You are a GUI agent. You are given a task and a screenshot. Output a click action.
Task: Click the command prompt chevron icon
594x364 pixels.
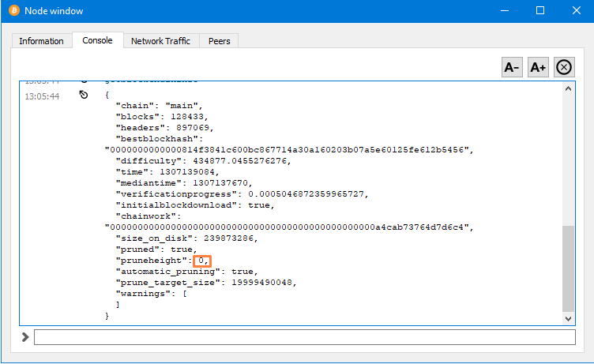(25, 336)
